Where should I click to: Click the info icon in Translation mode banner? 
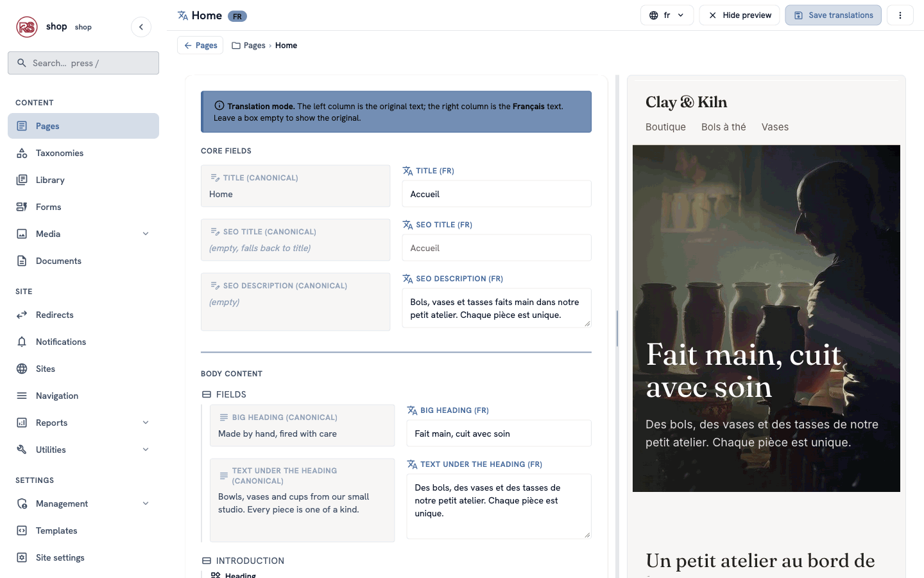(x=219, y=106)
